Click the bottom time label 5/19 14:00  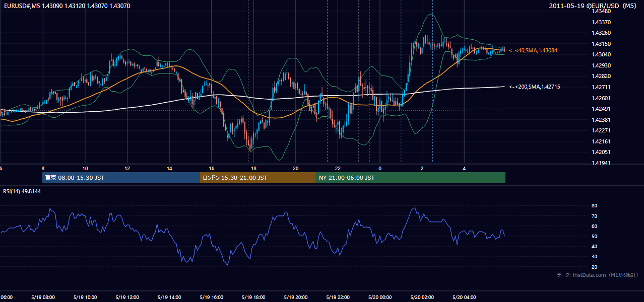point(169,297)
